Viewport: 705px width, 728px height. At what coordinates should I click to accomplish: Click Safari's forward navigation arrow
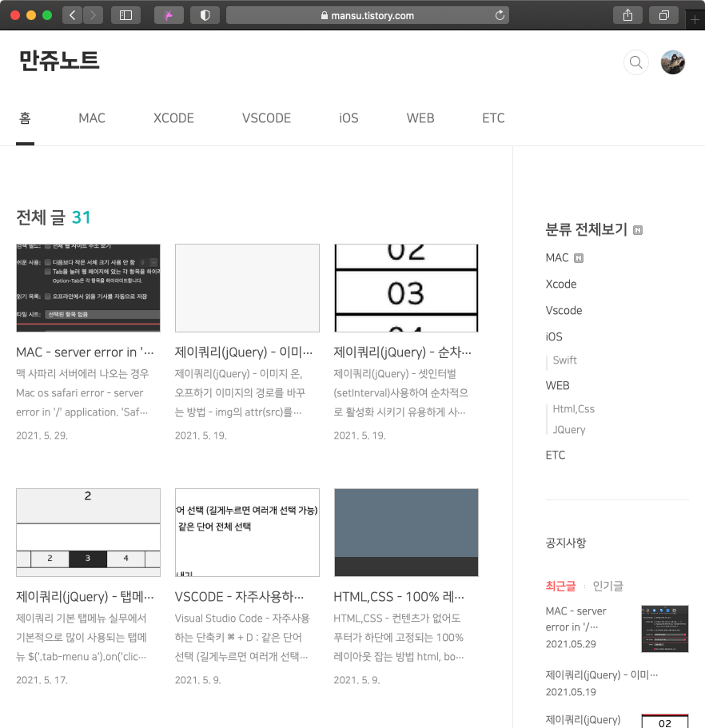point(93,15)
